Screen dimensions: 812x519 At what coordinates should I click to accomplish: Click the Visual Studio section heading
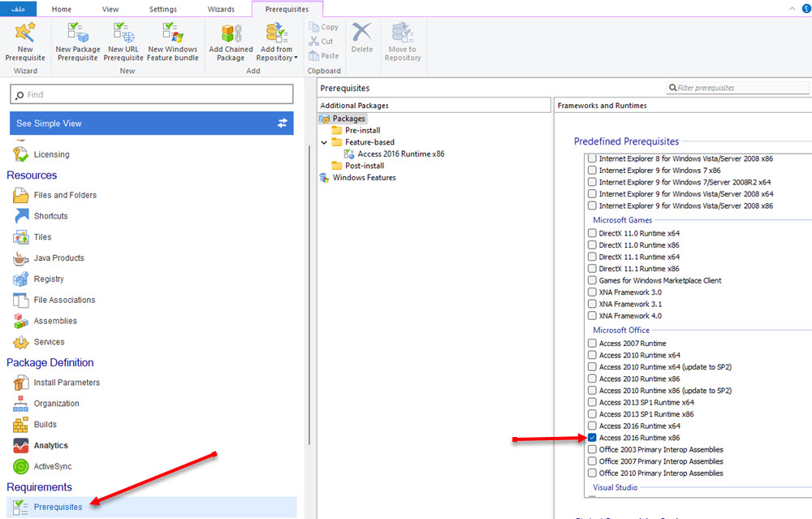click(x=615, y=487)
